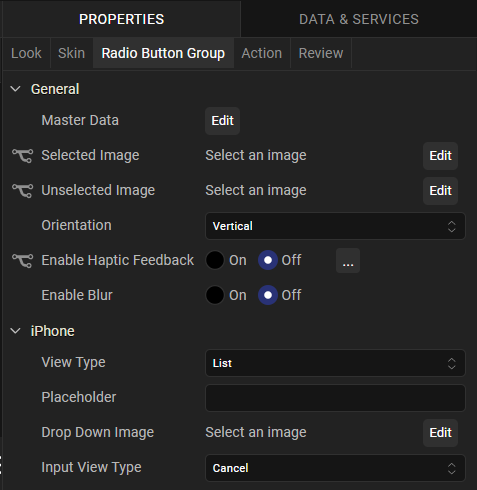Switch to the Action tab

point(262,53)
